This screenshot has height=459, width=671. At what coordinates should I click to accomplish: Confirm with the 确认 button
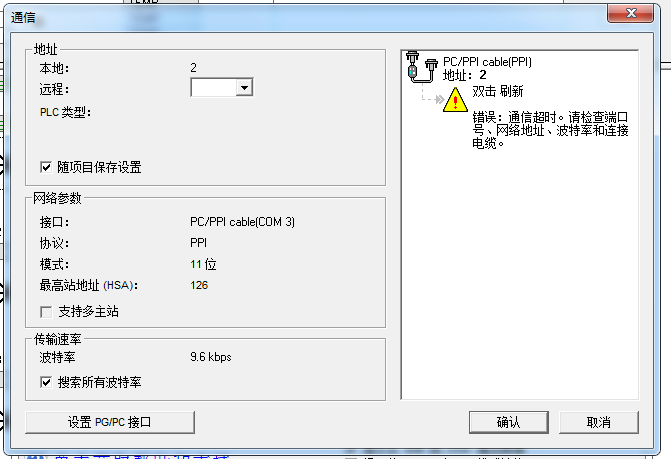(x=508, y=422)
